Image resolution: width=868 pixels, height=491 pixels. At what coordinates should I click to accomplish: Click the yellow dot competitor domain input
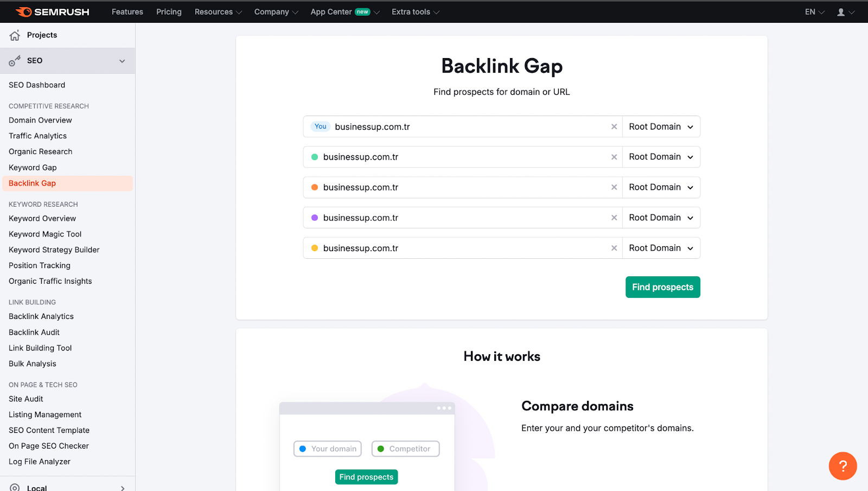point(464,248)
